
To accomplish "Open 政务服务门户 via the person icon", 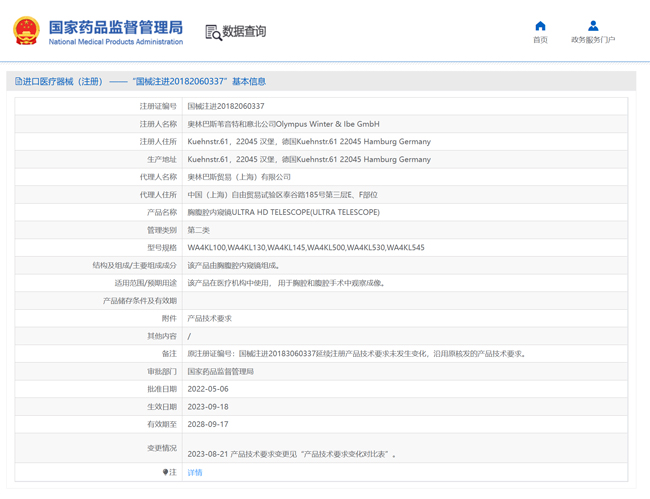I will click(x=593, y=26).
